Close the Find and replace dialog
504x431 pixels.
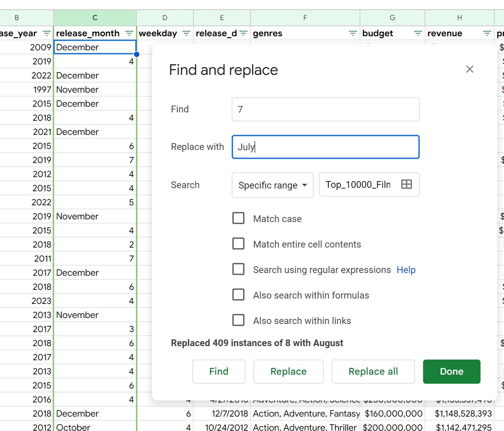(x=469, y=69)
